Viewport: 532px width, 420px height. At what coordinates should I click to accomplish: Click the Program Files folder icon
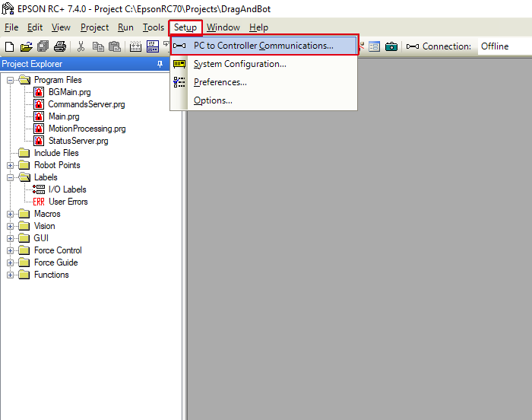(24, 80)
